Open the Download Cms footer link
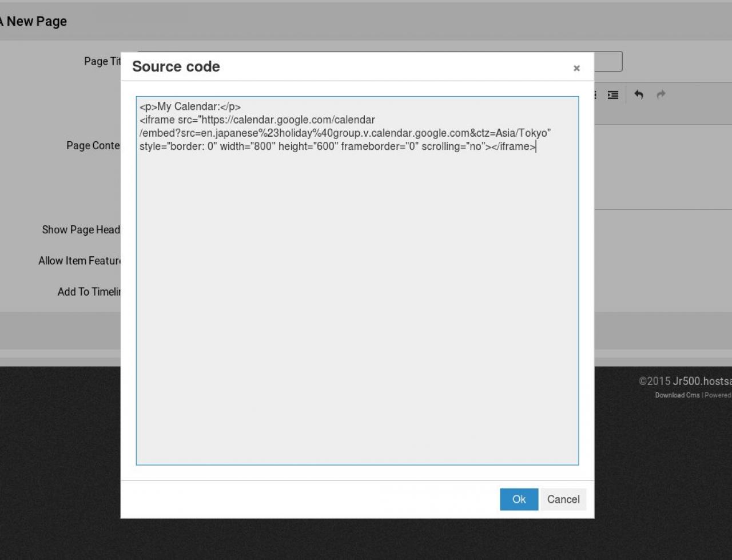The image size is (732, 560). coord(677,395)
